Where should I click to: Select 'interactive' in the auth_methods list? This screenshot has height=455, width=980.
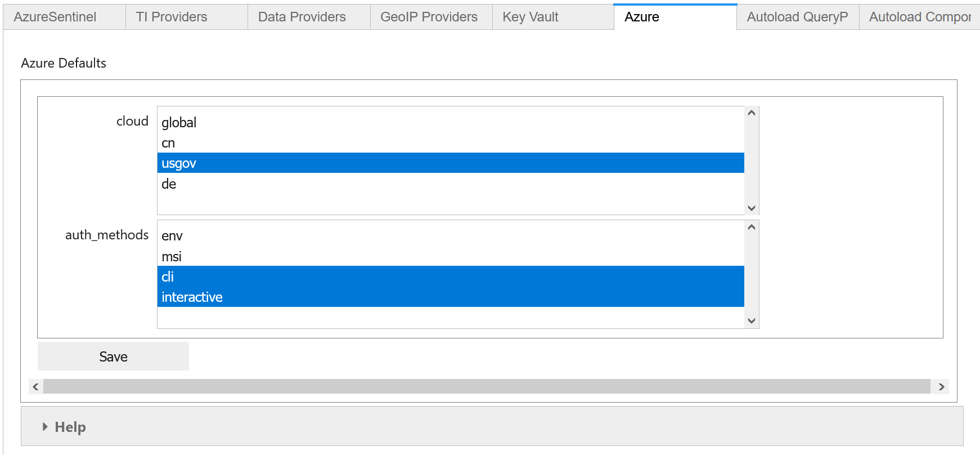(451, 297)
